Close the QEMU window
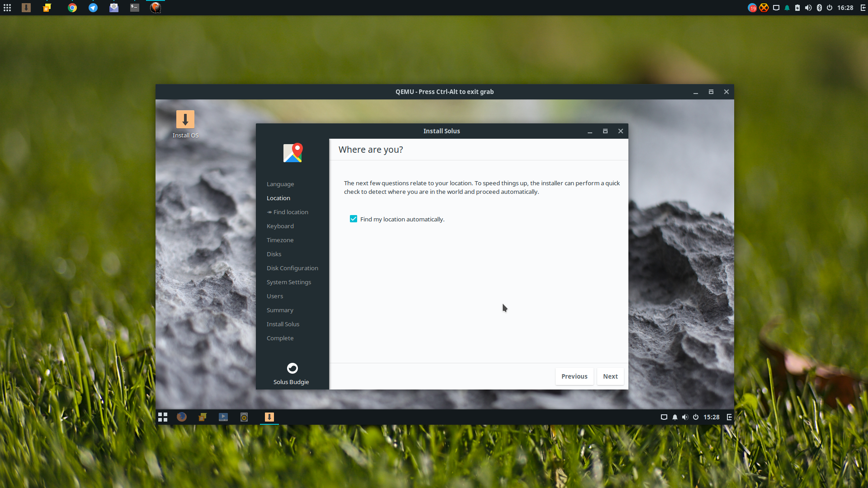 pyautogui.click(x=726, y=92)
